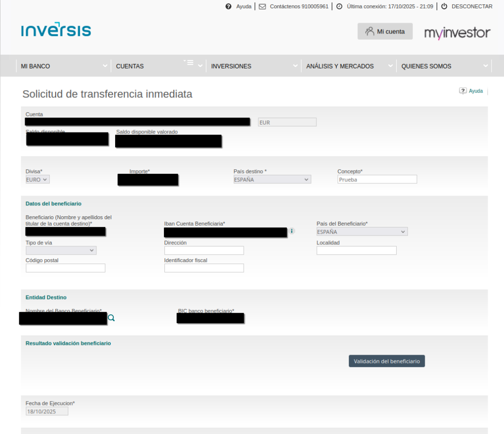Expand the Tipo de vía dropdown
This screenshot has width=504, height=434.
coord(61,250)
